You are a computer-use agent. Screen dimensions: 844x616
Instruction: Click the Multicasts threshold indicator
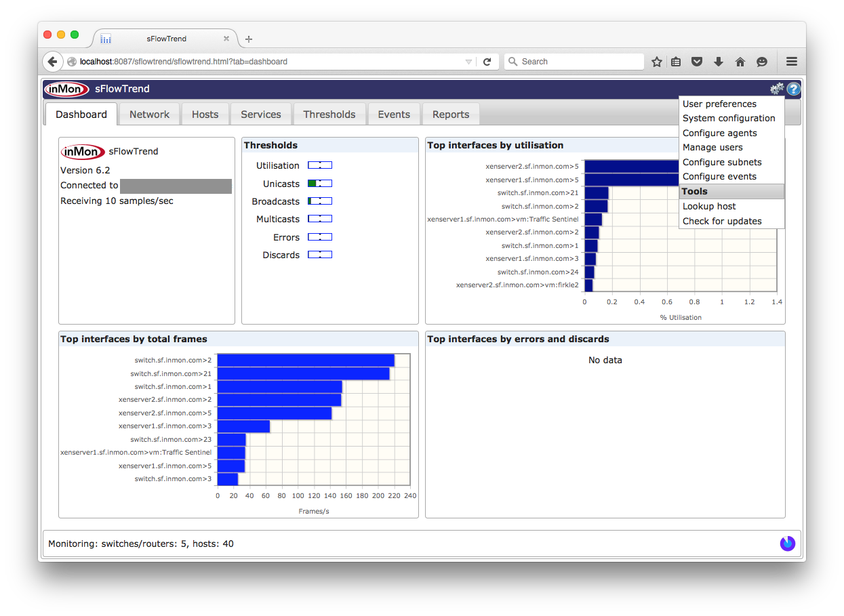(320, 219)
